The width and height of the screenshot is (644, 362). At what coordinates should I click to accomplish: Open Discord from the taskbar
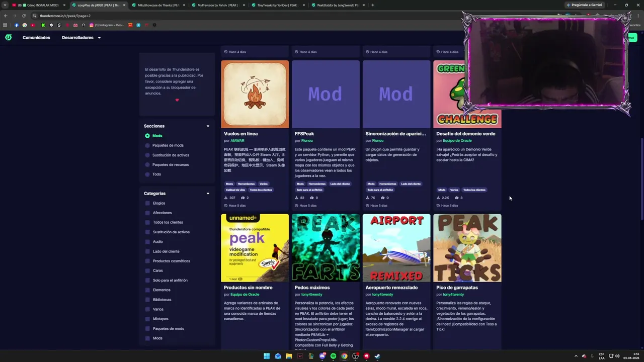click(x=322, y=356)
